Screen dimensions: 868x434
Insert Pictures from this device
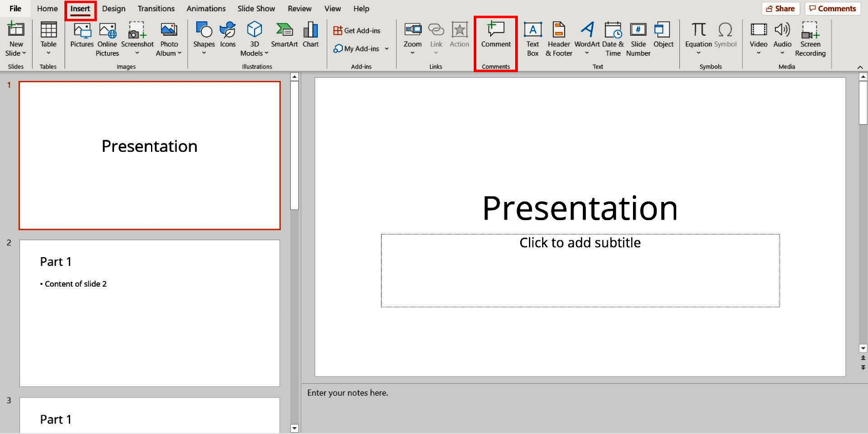(x=81, y=34)
